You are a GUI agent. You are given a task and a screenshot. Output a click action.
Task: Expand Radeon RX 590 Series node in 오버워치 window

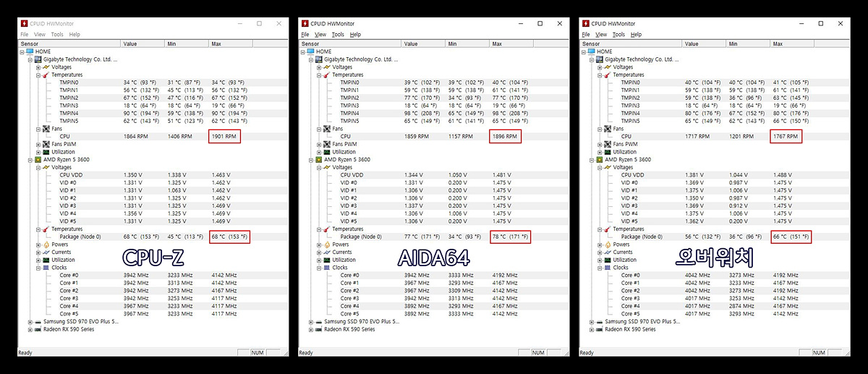[592, 329]
